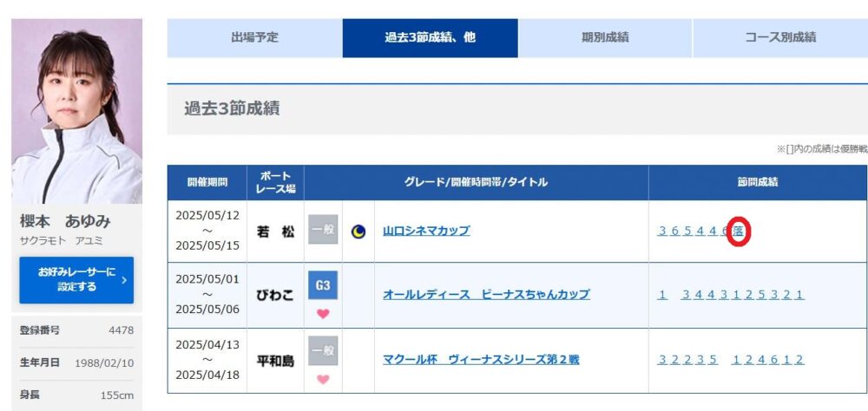The height and width of the screenshot is (411, 868).
Task: Open the red-circled 落 result link
Action: [x=738, y=232]
